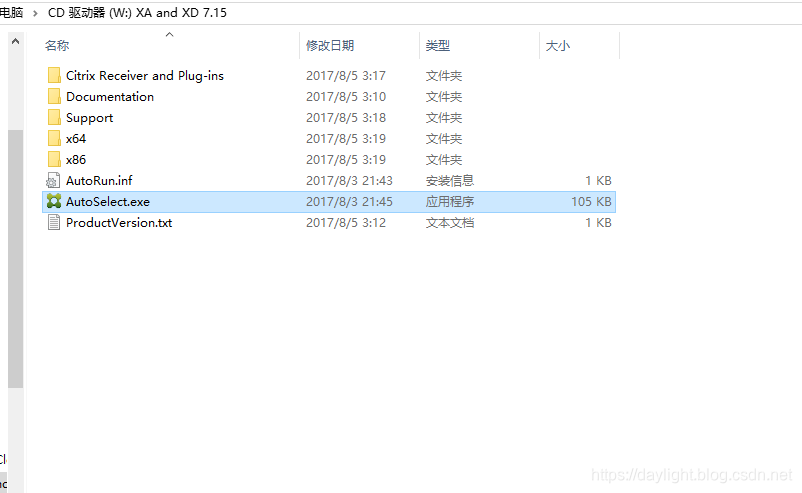Click the green AutoSelect.exe application icon
The height and width of the screenshot is (493, 802).
pos(54,201)
